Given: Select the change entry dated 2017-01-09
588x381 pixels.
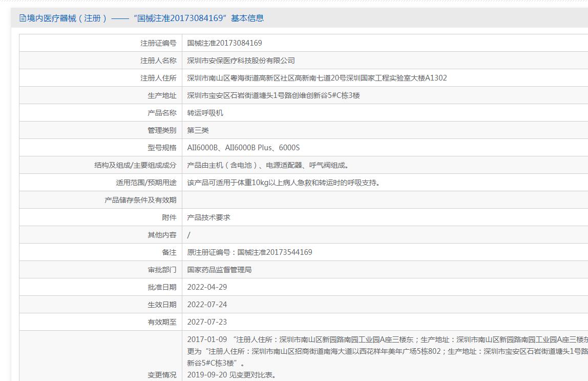Looking at the screenshot, I should pyautogui.click(x=387, y=351).
